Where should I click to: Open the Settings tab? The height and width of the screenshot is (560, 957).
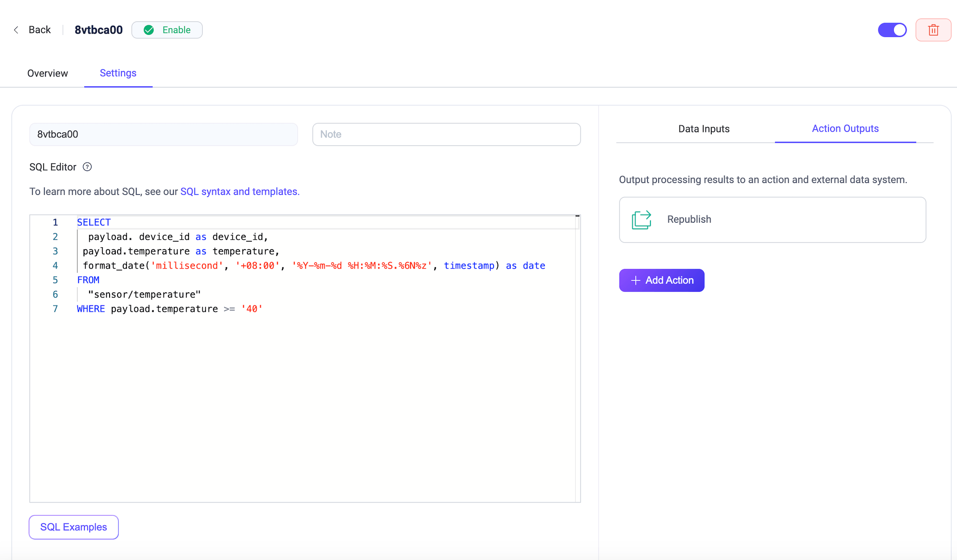pyautogui.click(x=118, y=73)
